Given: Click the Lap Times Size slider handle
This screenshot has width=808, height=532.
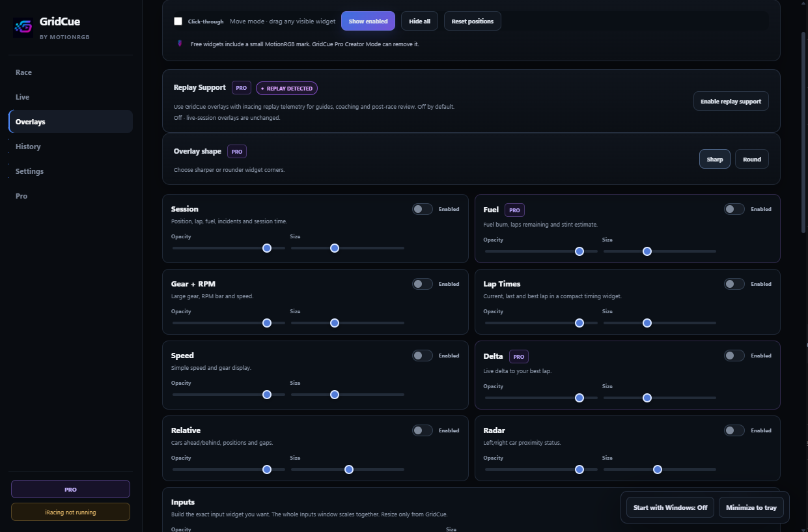Looking at the screenshot, I should (x=647, y=323).
